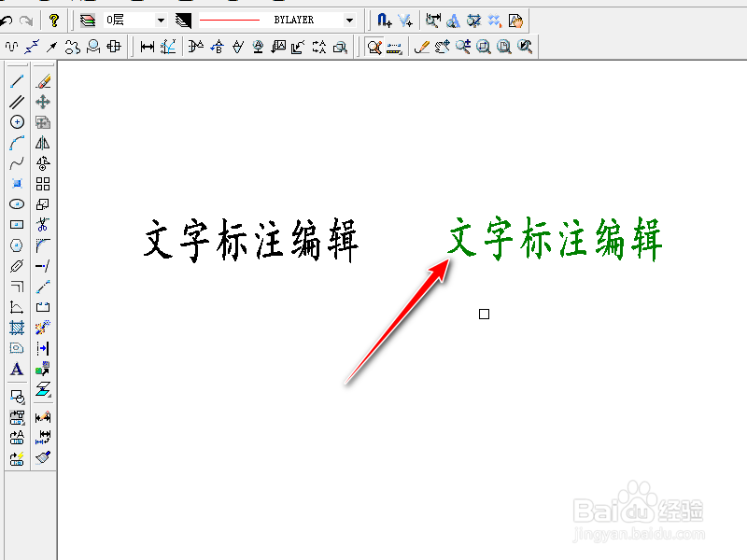Click the dynamic zoom magnifier icon
Image resolution: width=747 pixels, height=560 pixels.
(463, 47)
